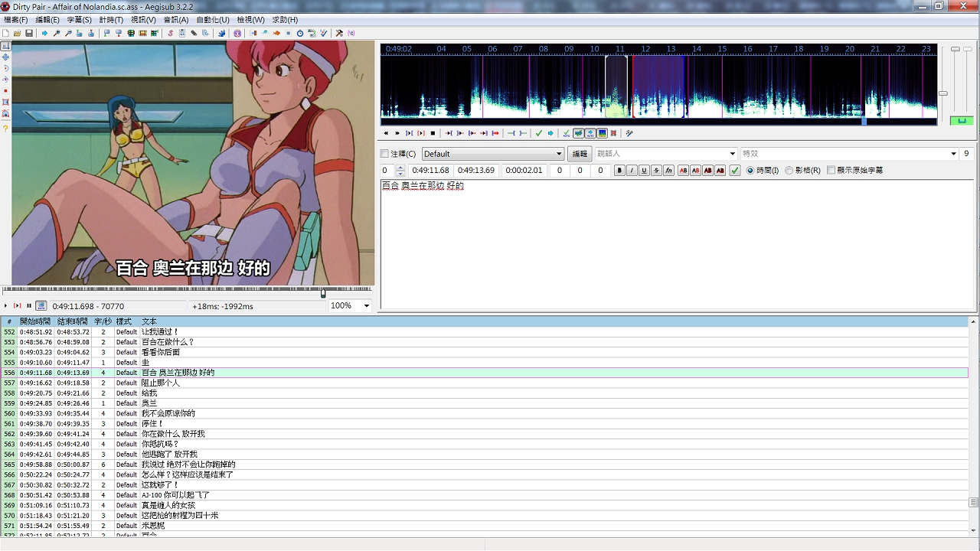The height and width of the screenshot is (551, 980).
Task: Click the end time field 0:49:13.69
Action: click(476, 171)
